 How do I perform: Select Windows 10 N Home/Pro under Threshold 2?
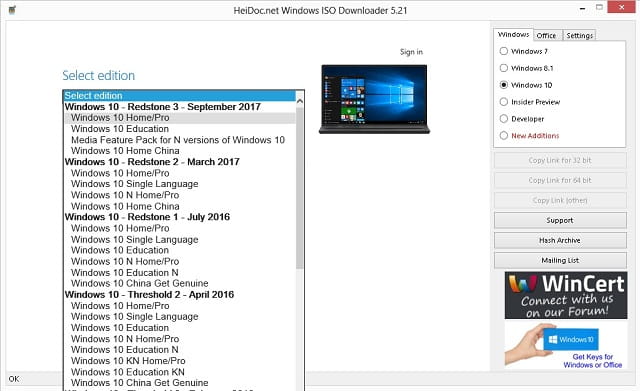coord(180,339)
